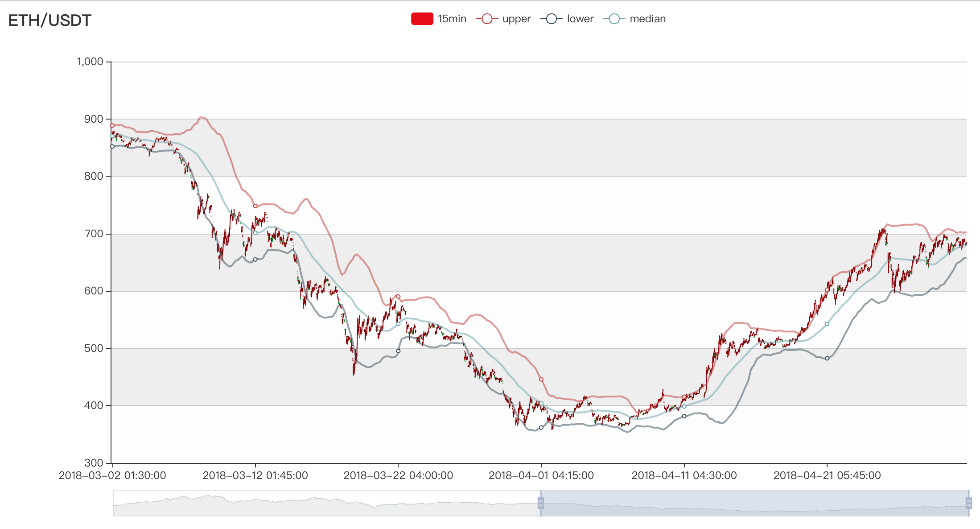This screenshot has width=980, height=529.
Task: Click the right handle of the zoom slider
Action: point(968,503)
